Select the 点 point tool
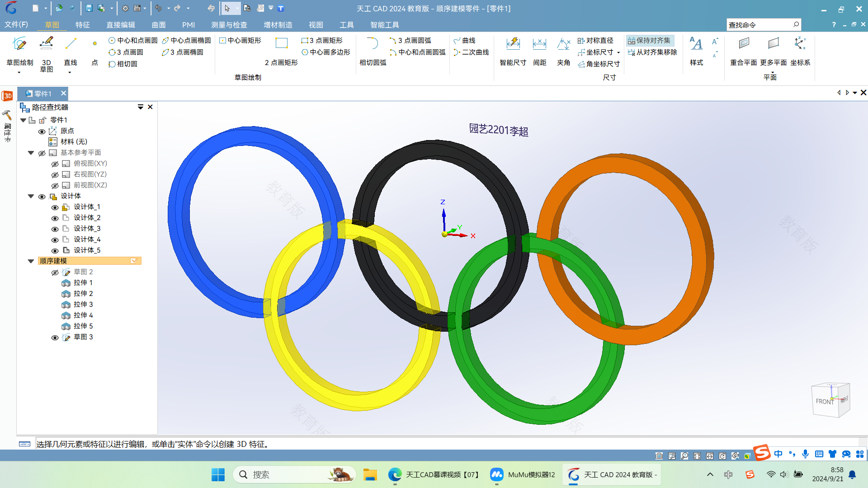Viewport: 868px width, 488px height. coord(94,51)
